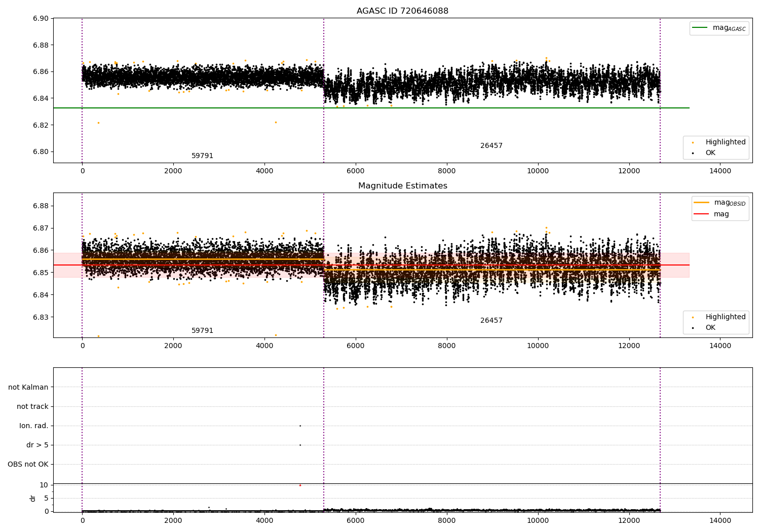Click the 6.87 y-tick in Magnitude Estimates plot
The image size is (760, 532).
[x=41, y=229]
